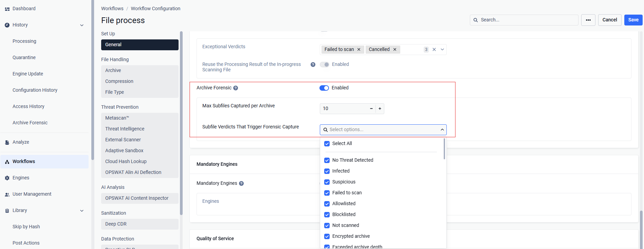
Task: Click the Dashboard icon in sidebar
Action: [7, 9]
